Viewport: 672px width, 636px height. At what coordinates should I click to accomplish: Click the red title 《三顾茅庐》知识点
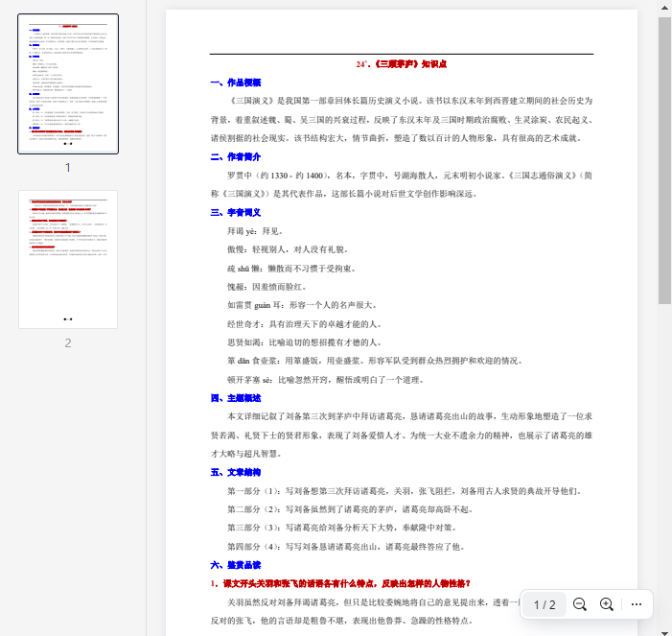pyautogui.click(x=401, y=64)
